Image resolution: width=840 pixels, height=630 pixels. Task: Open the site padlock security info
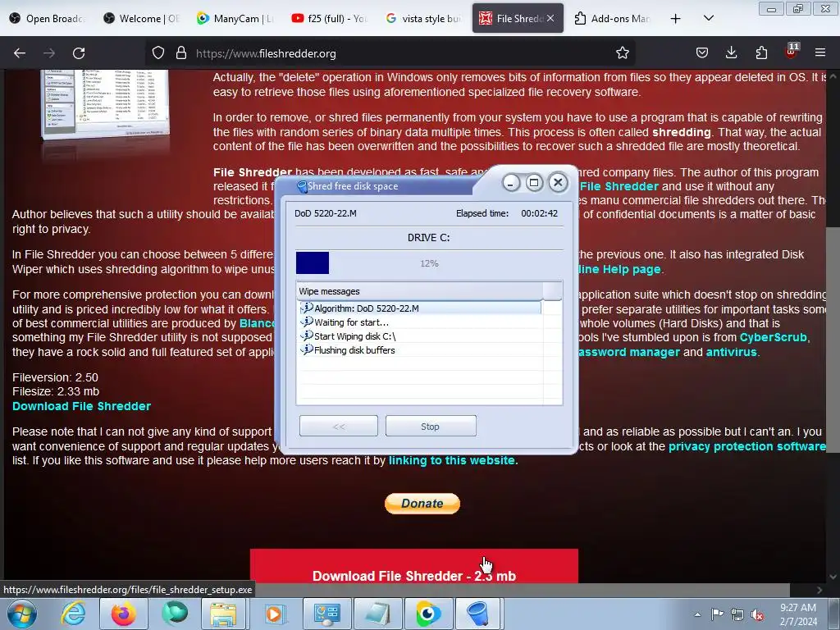[181, 53]
